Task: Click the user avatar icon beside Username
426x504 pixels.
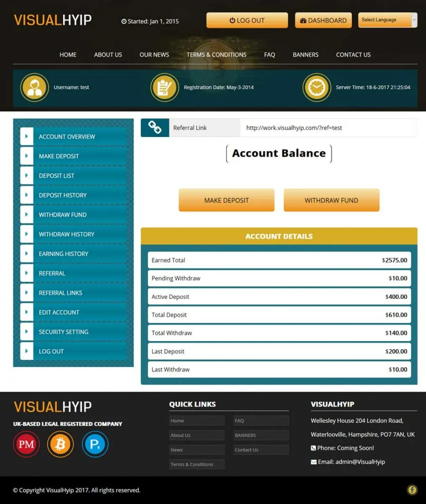Action: [34, 87]
